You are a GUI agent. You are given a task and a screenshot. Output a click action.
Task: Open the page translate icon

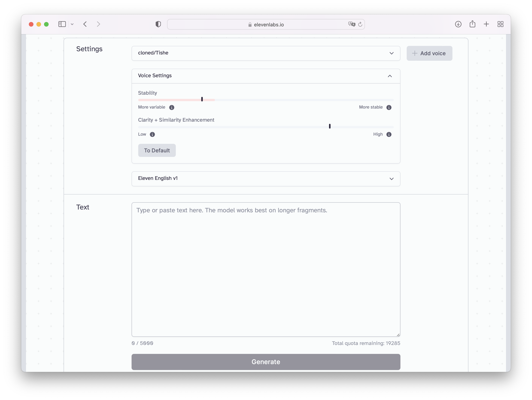(351, 24)
